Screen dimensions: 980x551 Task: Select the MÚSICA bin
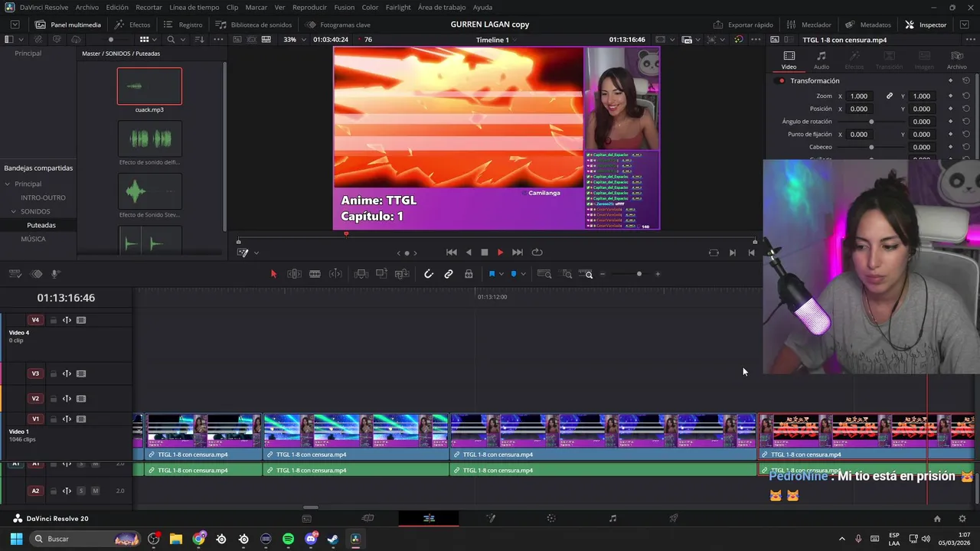tap(33, 240)
